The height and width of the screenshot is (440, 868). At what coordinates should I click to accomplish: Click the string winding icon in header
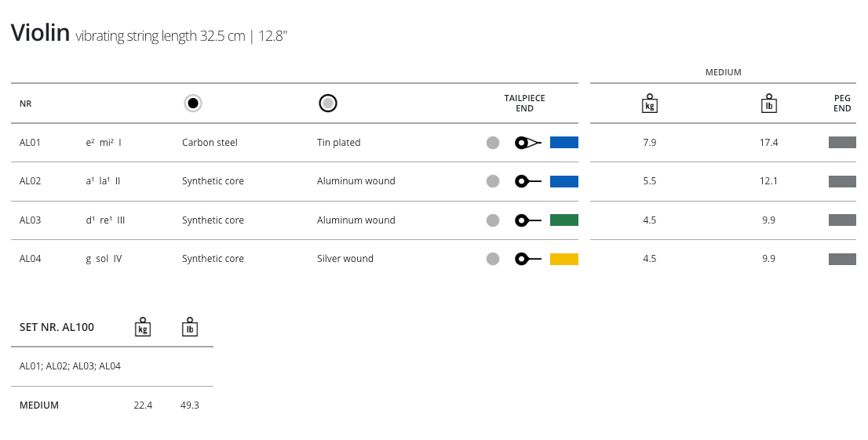coord(328,103)
